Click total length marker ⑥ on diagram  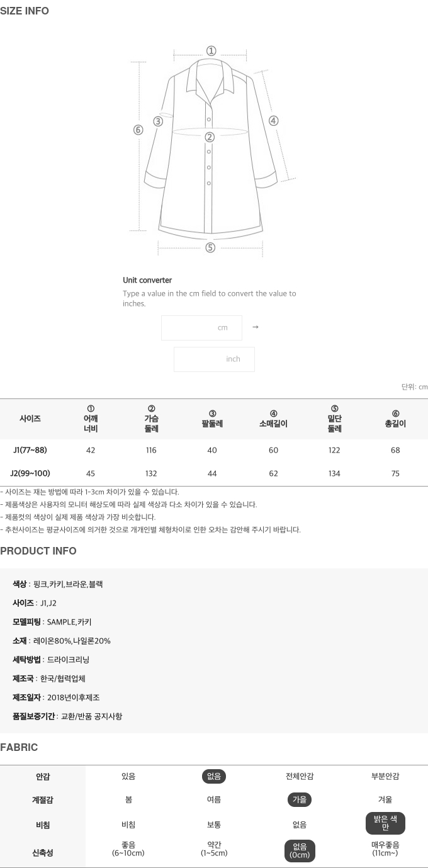(138, 130)
